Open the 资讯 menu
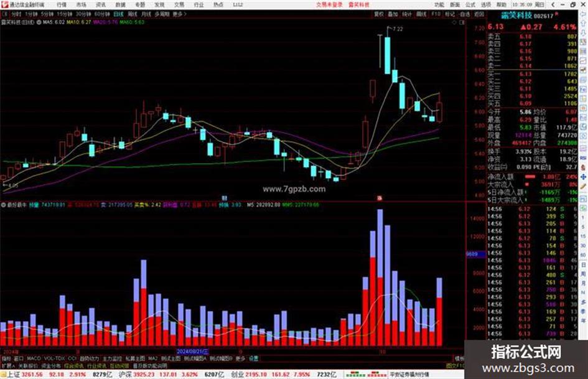Screen dimensions: 588x379 pyautogui.click(x=101, y=4)
